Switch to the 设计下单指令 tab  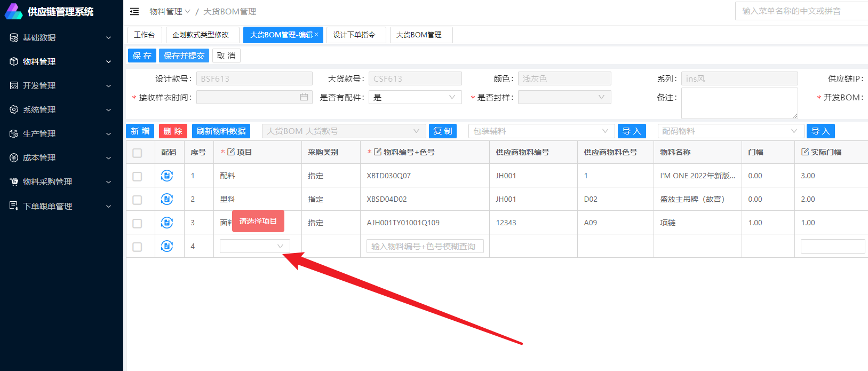355,35
